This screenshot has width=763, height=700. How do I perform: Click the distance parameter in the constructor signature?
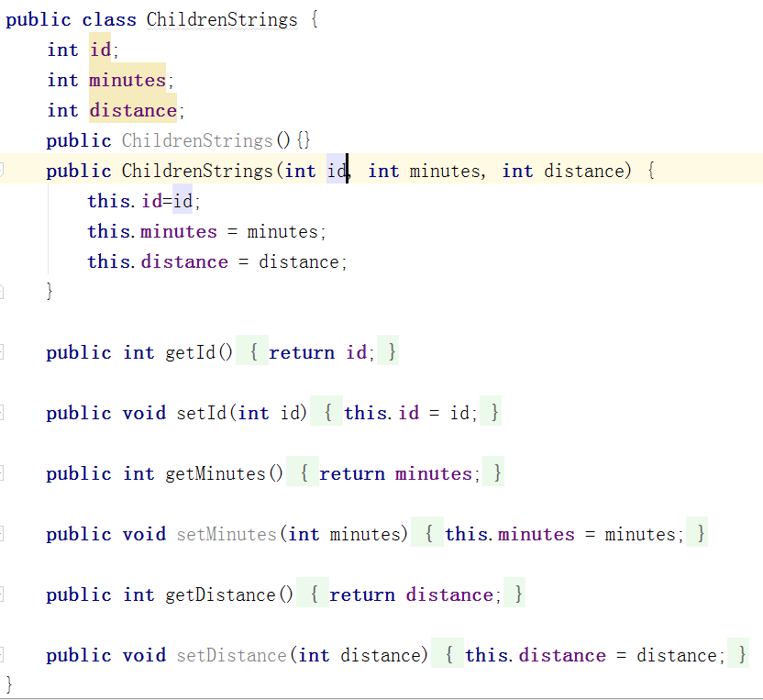pos(584,171)
